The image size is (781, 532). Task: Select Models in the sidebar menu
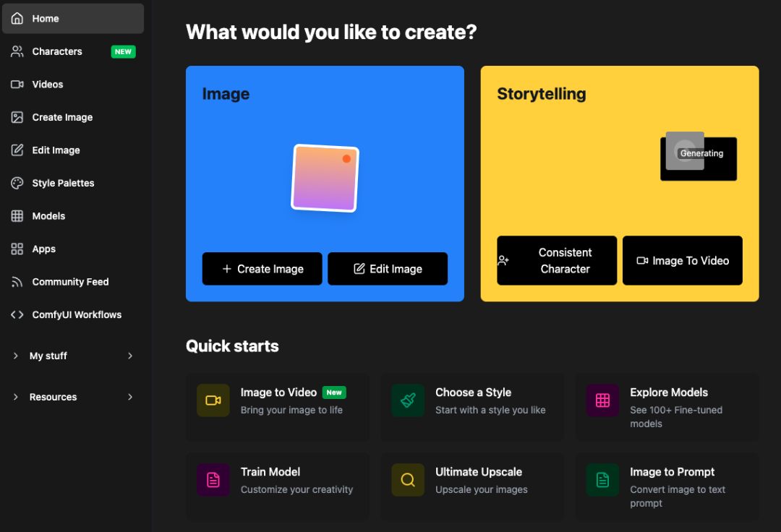pos(73,216)
